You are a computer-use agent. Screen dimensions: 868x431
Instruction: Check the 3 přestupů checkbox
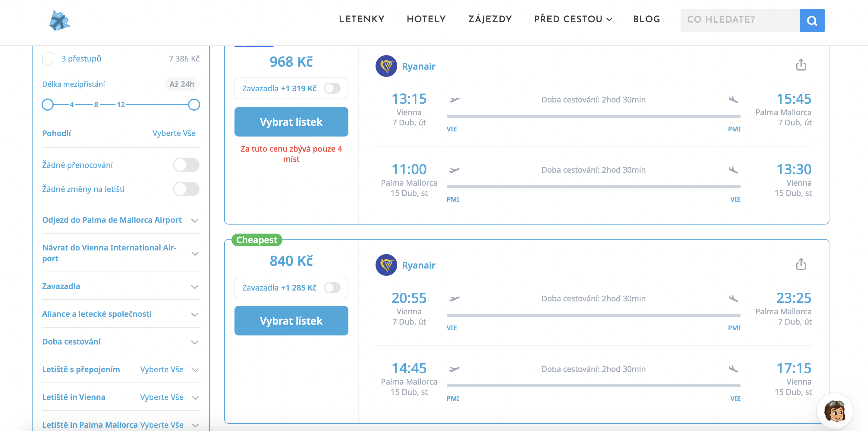(48, 59)
